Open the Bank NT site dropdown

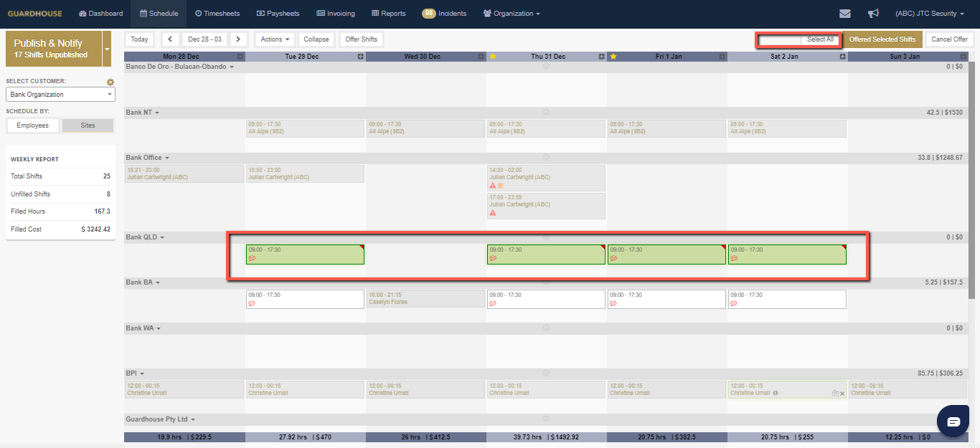coord(157,113)
